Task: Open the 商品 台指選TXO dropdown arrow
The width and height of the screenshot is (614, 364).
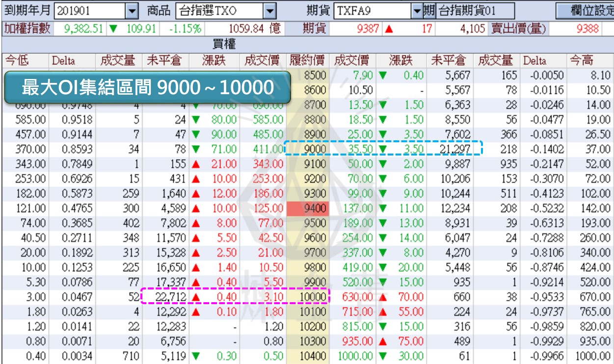Action: [269, 10]
